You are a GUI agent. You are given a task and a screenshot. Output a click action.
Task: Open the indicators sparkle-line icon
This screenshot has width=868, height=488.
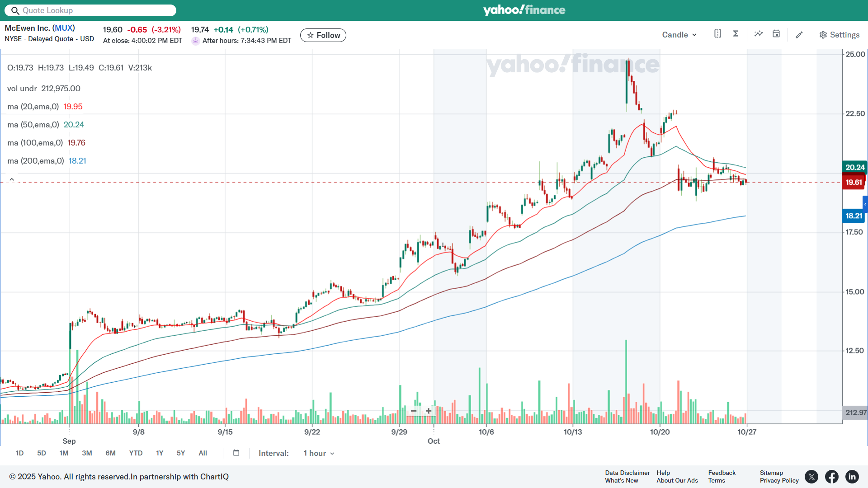[758, 34]
